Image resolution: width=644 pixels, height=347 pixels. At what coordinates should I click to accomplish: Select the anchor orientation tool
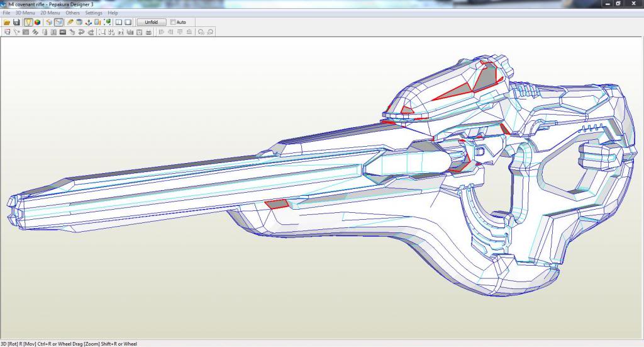pyautogui.click(x=88, y=22)
